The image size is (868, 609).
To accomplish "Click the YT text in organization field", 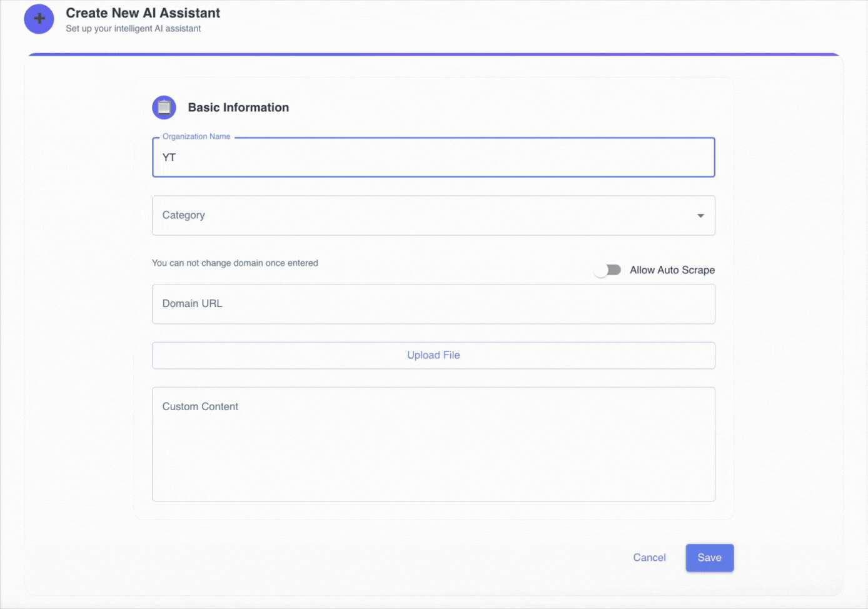I will point(169,158).
